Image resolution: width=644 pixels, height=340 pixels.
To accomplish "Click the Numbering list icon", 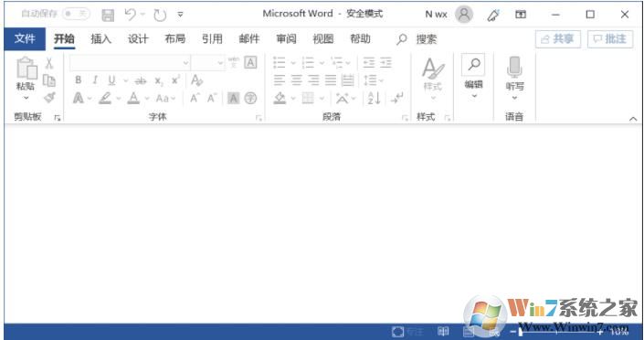I will [x=308, y=62].
